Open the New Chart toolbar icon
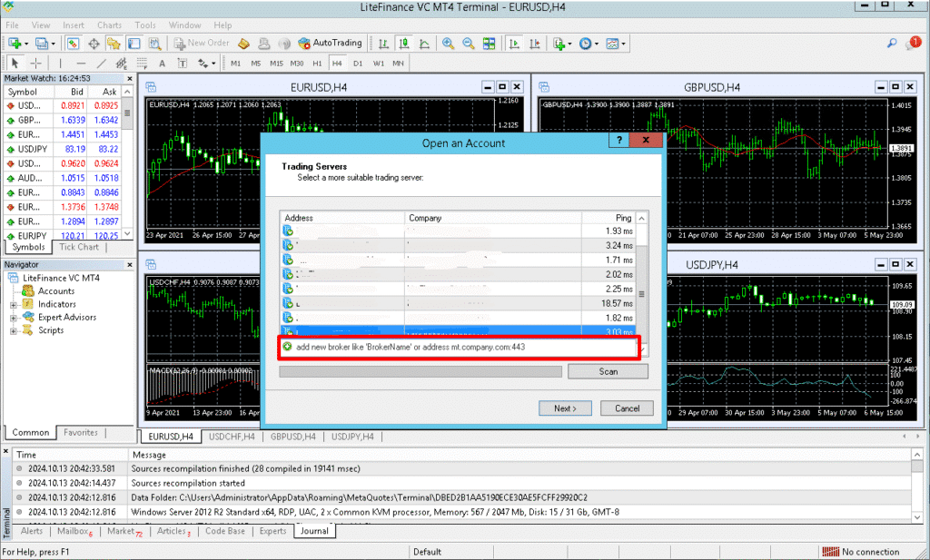The image size is (930, 560). point(15,44)
